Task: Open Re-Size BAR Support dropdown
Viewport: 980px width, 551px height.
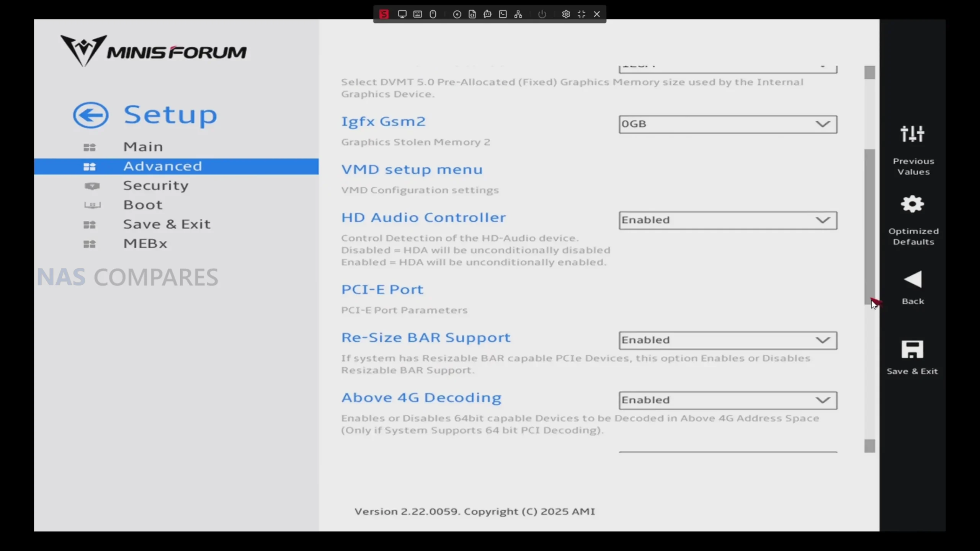Action: pyautogui.click(x=728, y=340)
